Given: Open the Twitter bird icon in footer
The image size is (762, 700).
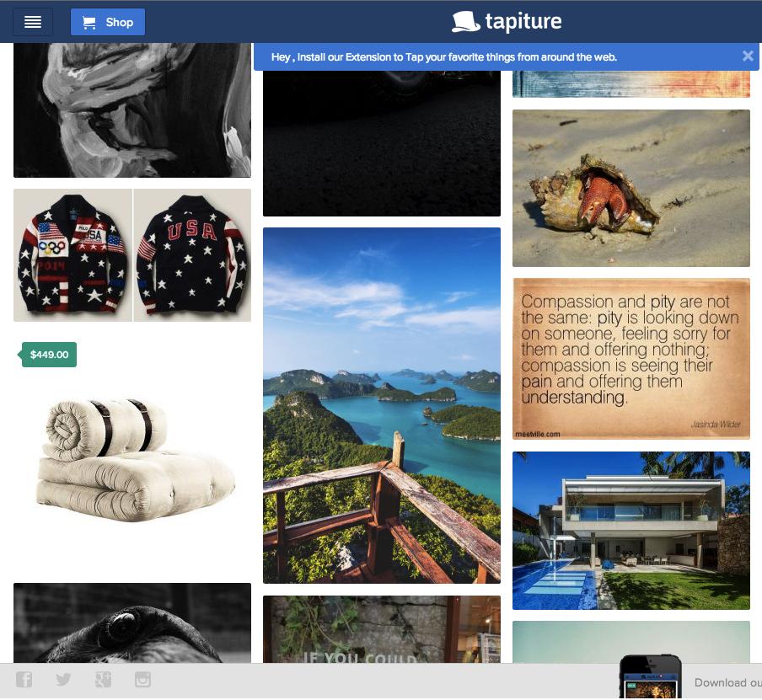Looking at the screenshot, I should pyautogui.click(x=63, y=679).
